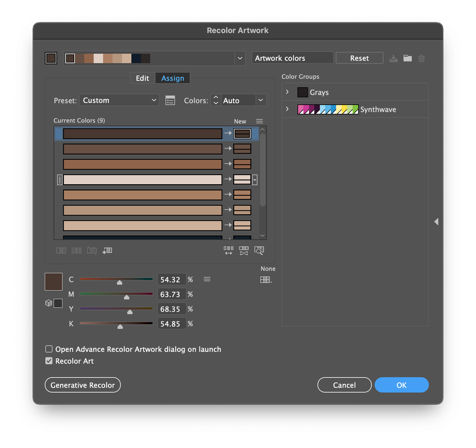Open the color reduction options icon beside Preset
Screen dimensions: 476x448
(170, 100)
